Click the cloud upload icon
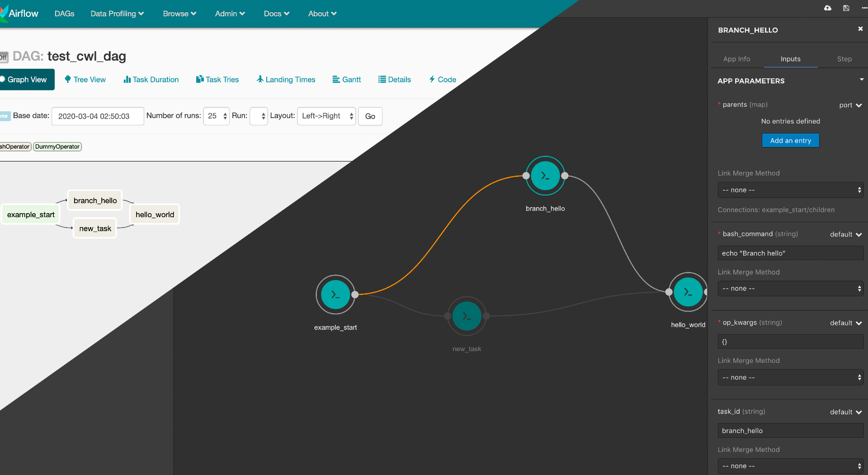Viewport: 868px width, 475px height. coord(828,8)
